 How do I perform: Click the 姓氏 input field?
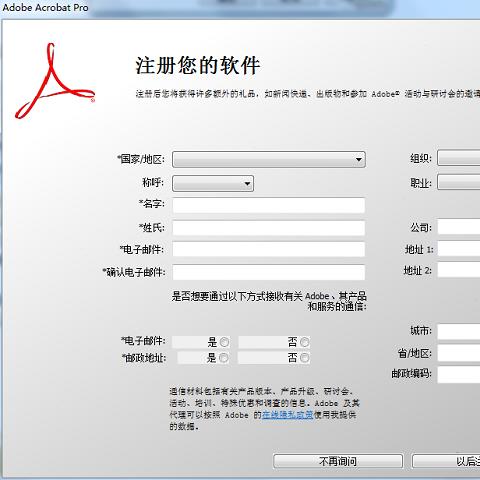click(x=269, y=228)
